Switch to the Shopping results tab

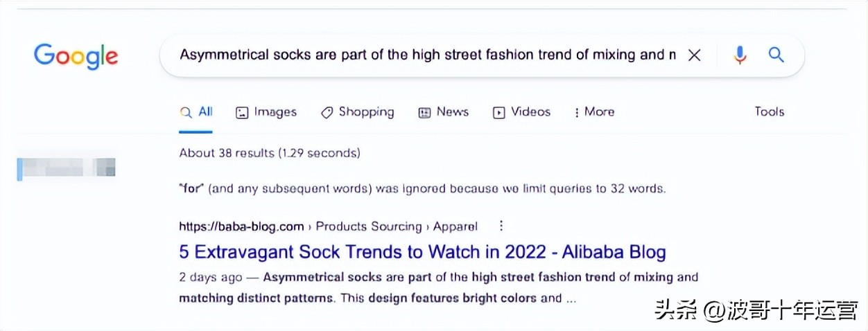click(x=366, y=112)
